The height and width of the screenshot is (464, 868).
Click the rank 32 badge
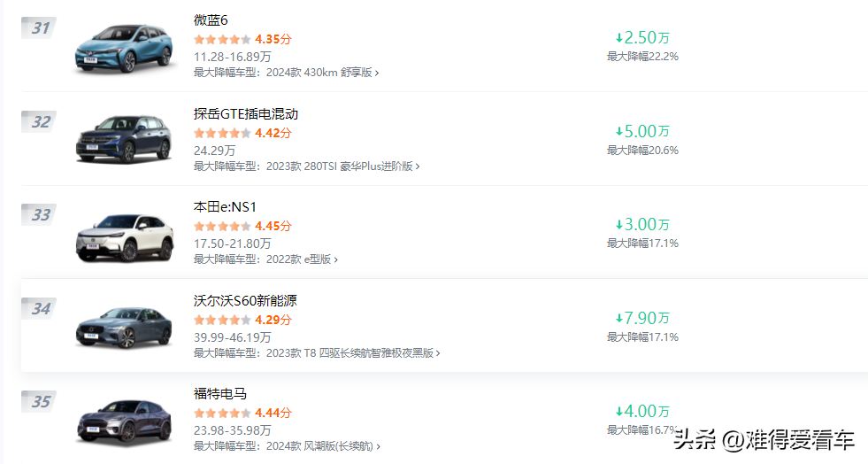tap(40, 122)
